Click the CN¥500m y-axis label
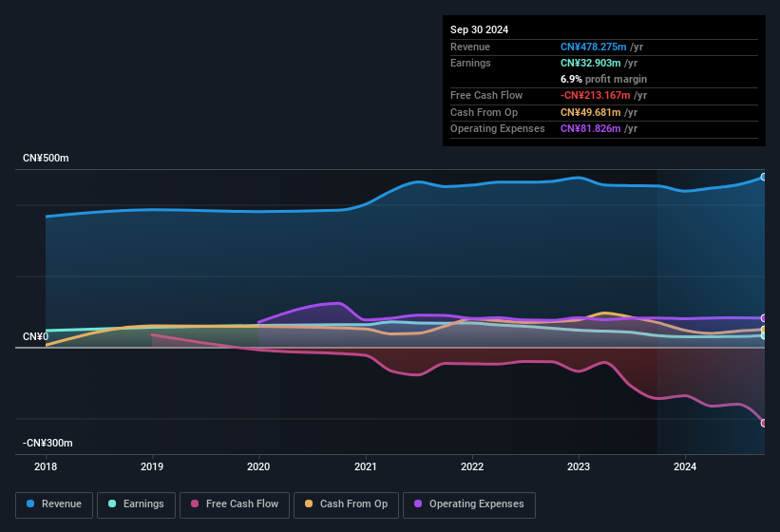Screen dimensions: 780x532 click(x=46, y=158)
